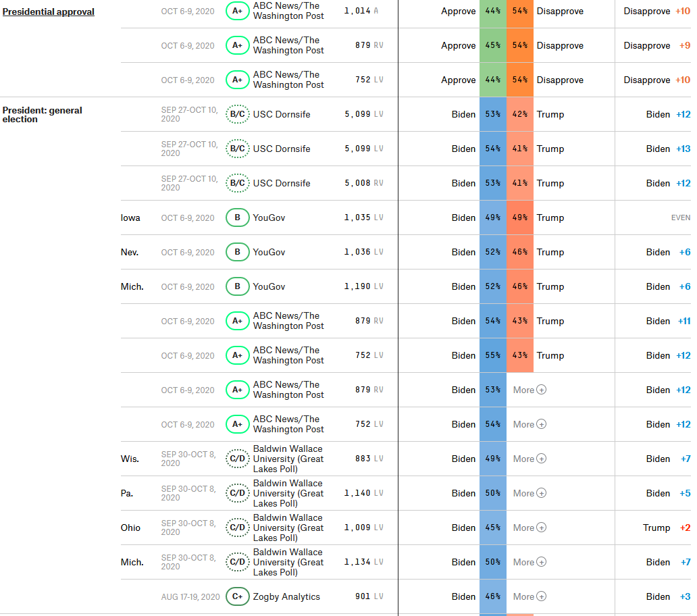Click the C+ grade badge for Zogby Analytics

[237, 596]
